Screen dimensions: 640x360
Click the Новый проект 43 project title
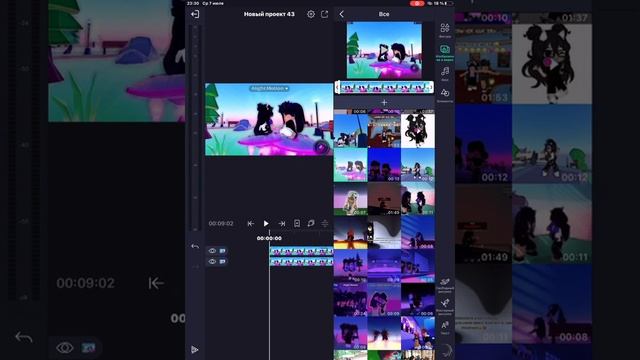tap(269, 14)
